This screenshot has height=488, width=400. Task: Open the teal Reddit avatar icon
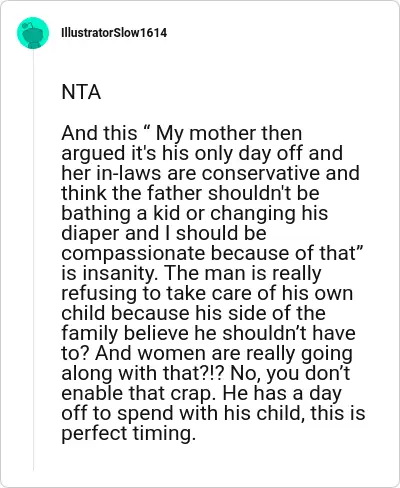[x=33, y=33]
